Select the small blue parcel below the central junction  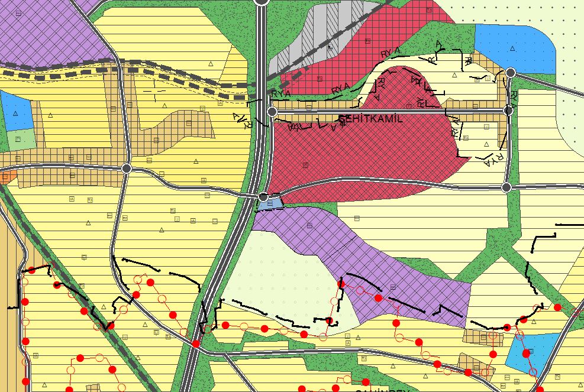tap(270, 204)
